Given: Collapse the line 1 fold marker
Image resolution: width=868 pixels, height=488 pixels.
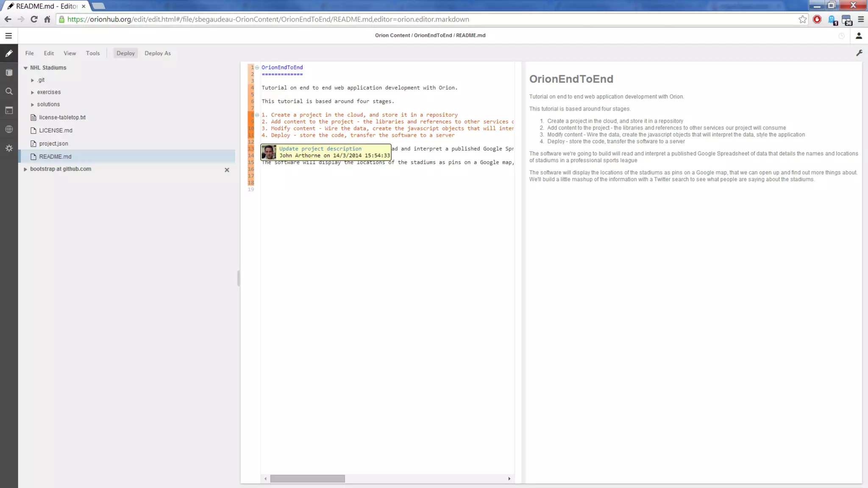Looking at the screenshot, I should (257, 67).
